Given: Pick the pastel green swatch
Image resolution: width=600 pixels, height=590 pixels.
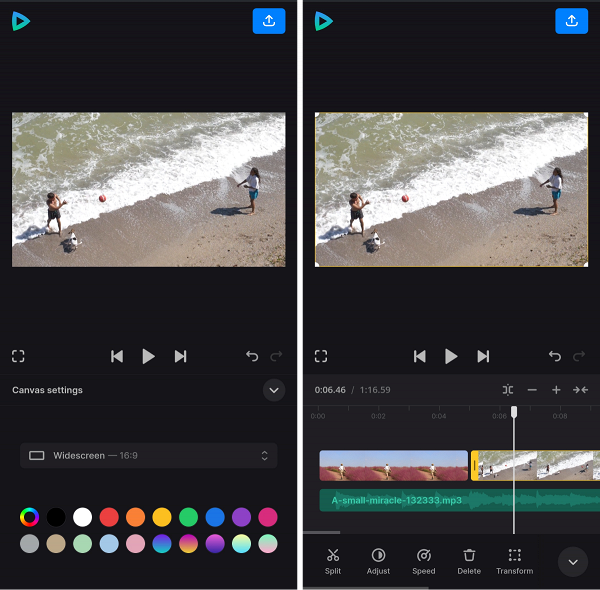Looking at the screenshot, I should tap(82, 544).
